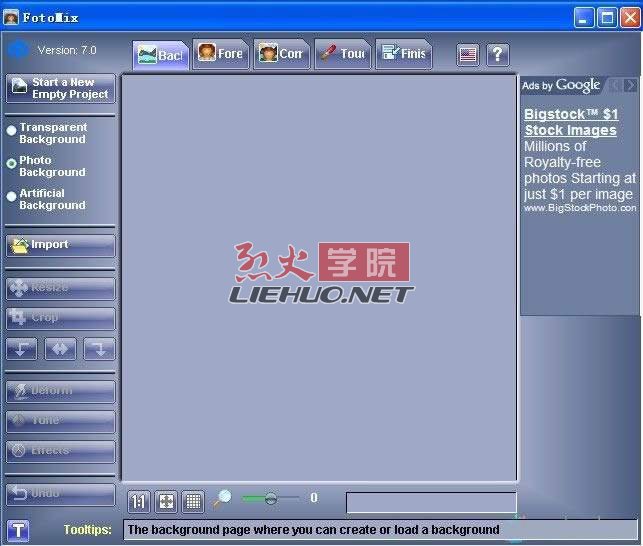The height and width of the screenshot is (546, 643).
Task: Click the tooltip text bar
Action: click(380, 530)
